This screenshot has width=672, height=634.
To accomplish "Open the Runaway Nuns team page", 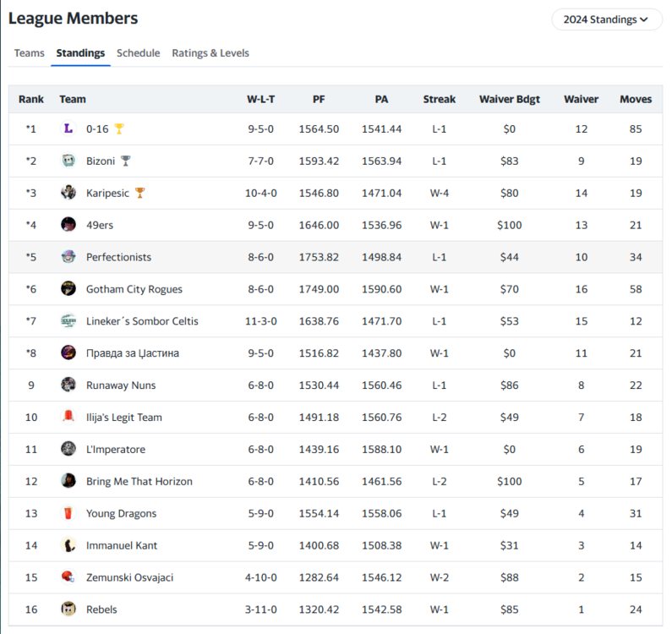I will tap(121, 385).
